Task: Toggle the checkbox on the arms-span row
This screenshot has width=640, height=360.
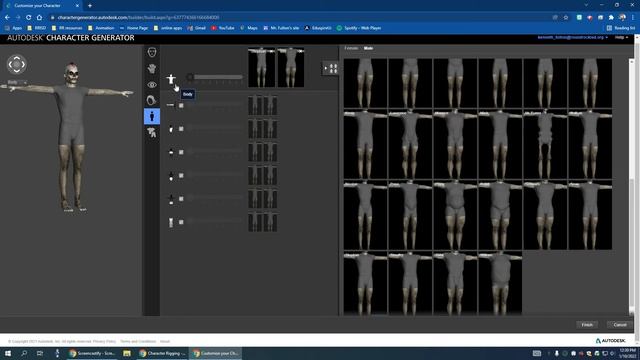Action: 181,105
